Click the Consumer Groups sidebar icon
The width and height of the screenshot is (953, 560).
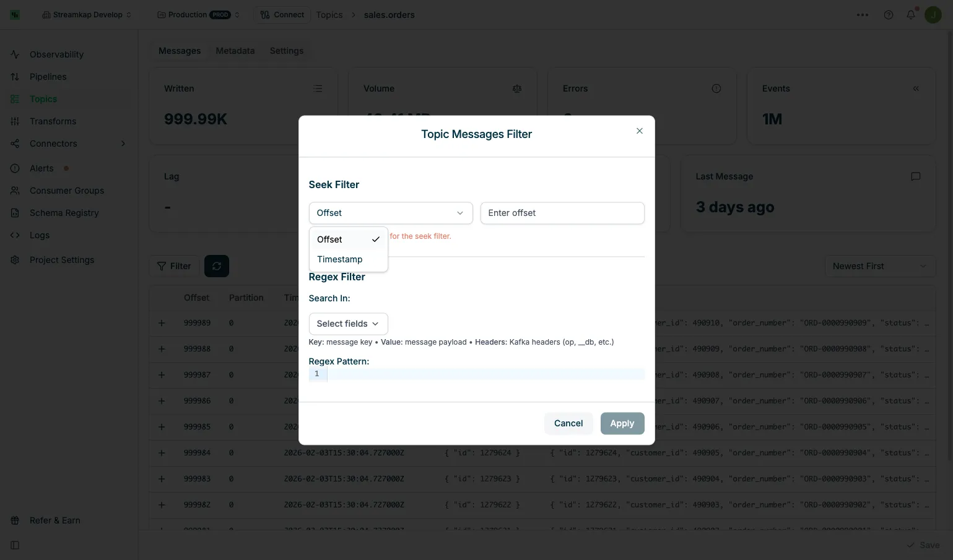(x=15, y=191)
